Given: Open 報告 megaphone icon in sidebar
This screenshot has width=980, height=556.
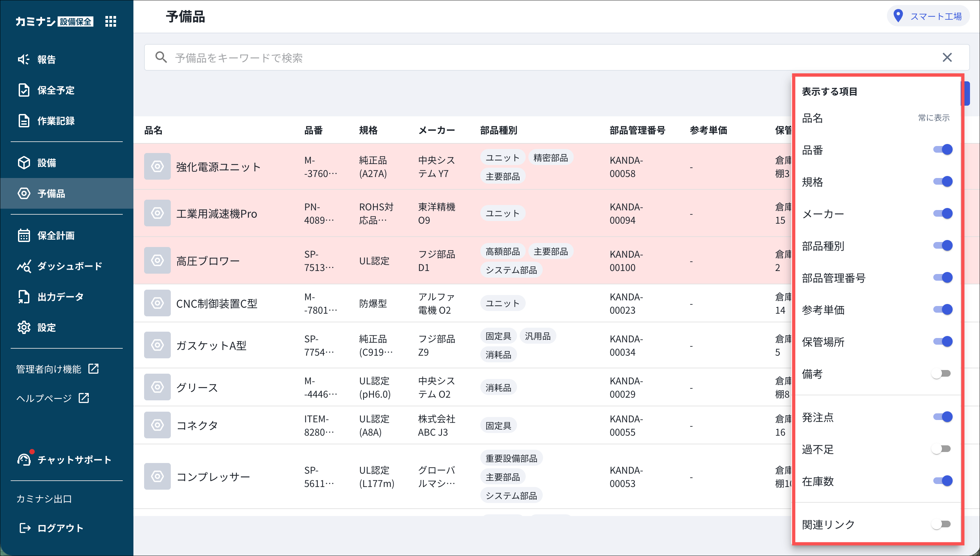Looking at the screenshot, I should point(24,59).
